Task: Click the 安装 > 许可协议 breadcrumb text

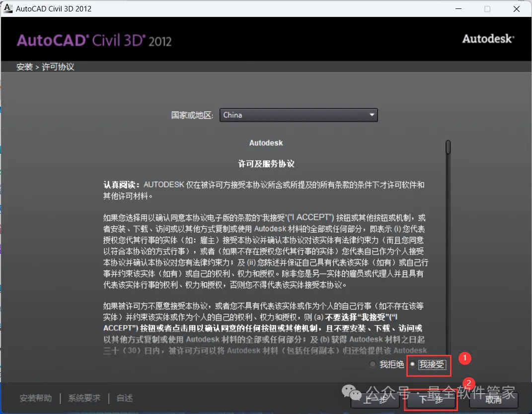Action: coord(45,67)
